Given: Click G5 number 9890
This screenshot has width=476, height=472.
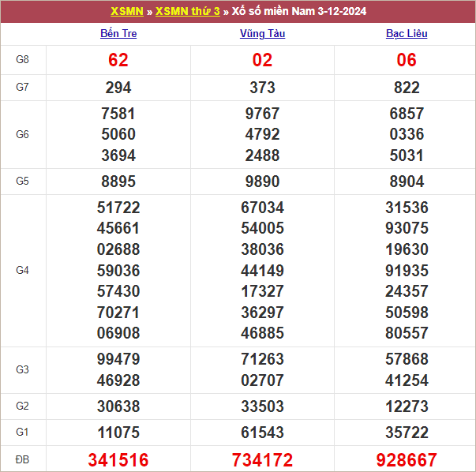Looking at the screenshot, I should (262, 182).
